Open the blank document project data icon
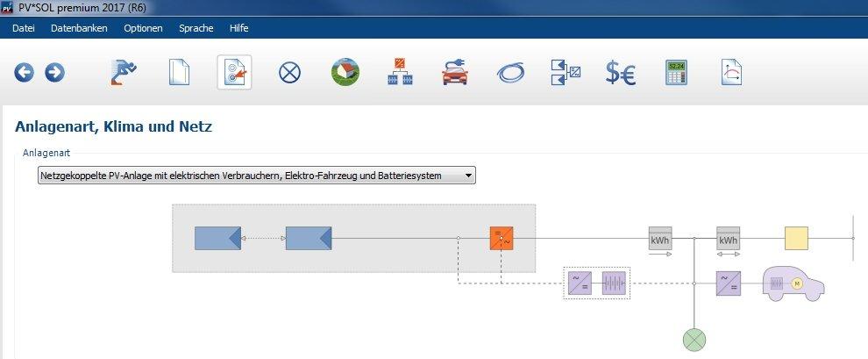This screenshot has height=359, width=868. click(x=179, y=72)
